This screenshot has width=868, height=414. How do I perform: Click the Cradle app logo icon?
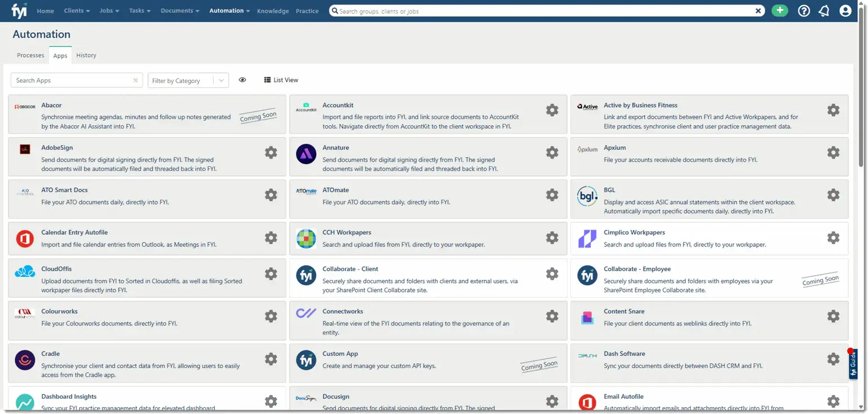coord(25,360)
